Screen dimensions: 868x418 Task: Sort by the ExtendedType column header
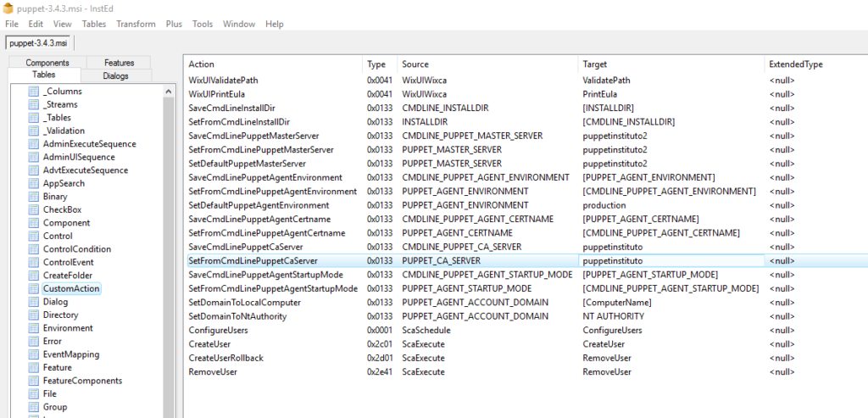click(x=815, y=64)
